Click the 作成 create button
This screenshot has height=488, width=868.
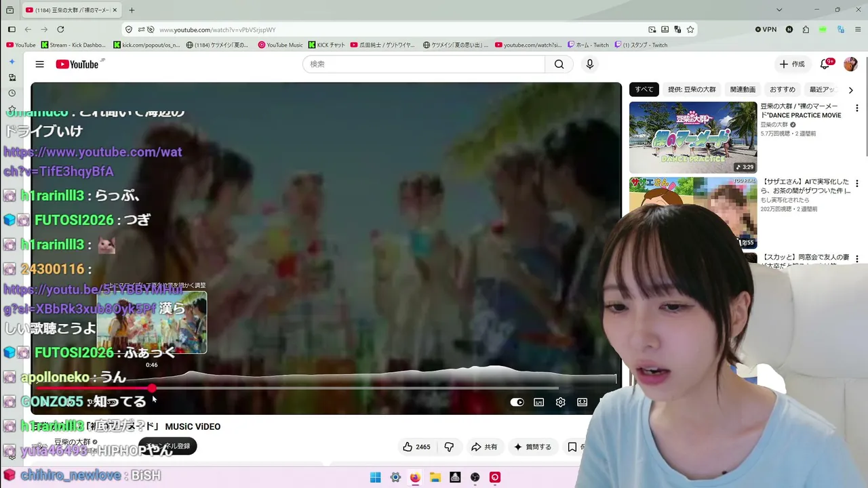792,64
